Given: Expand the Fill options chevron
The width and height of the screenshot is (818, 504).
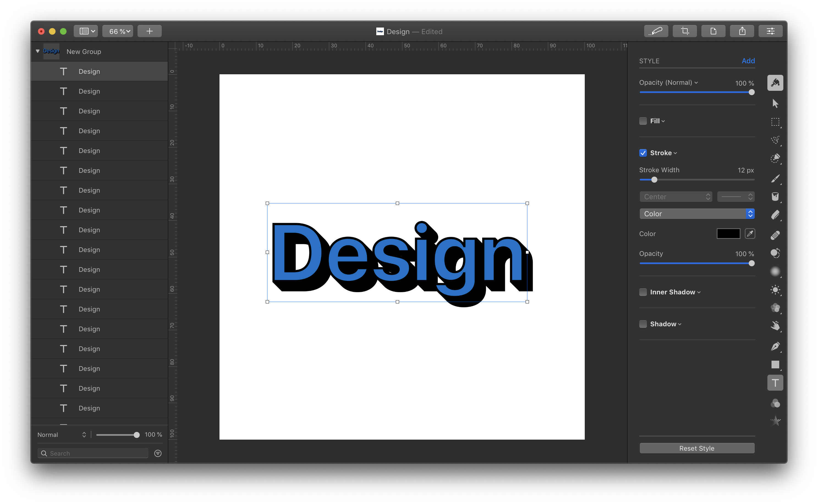Looking at the screenshot, I should (663, 121).
